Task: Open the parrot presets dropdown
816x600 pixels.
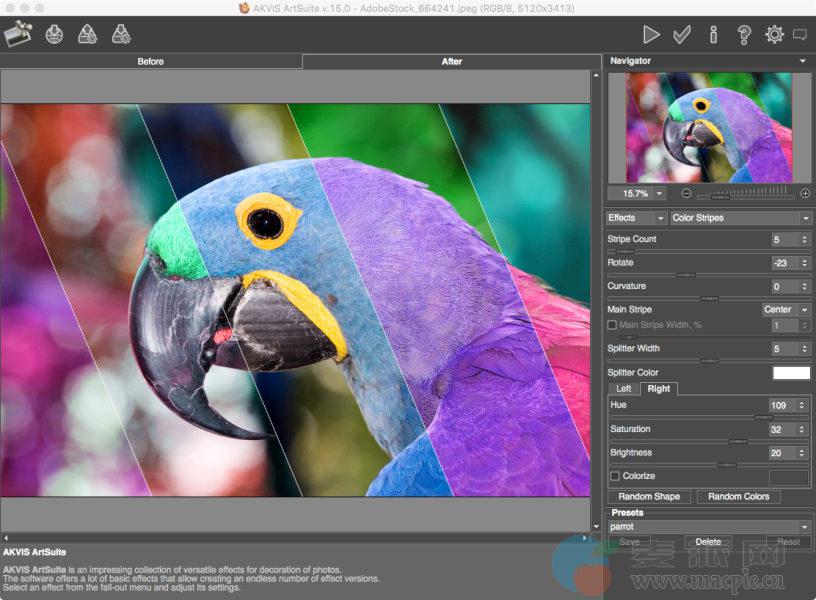Action: pos(709,527)
